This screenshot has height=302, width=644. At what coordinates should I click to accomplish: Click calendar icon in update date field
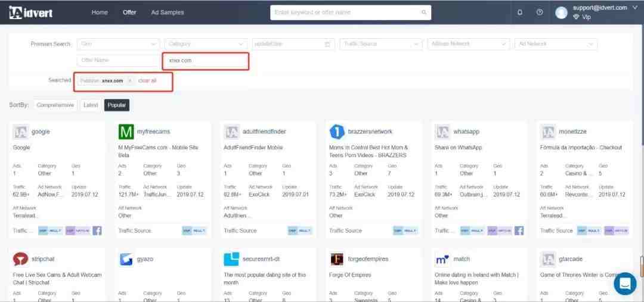(x=327, y=44)
